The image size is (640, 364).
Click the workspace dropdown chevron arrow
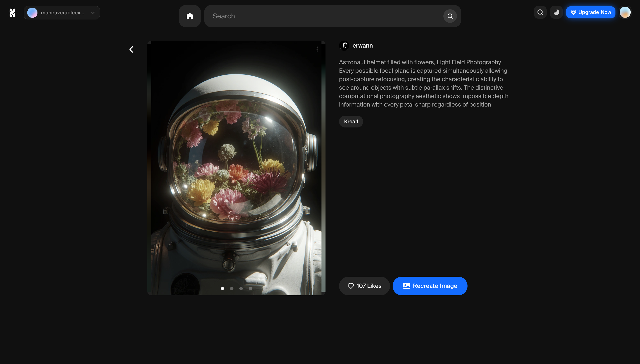(93, 13)
